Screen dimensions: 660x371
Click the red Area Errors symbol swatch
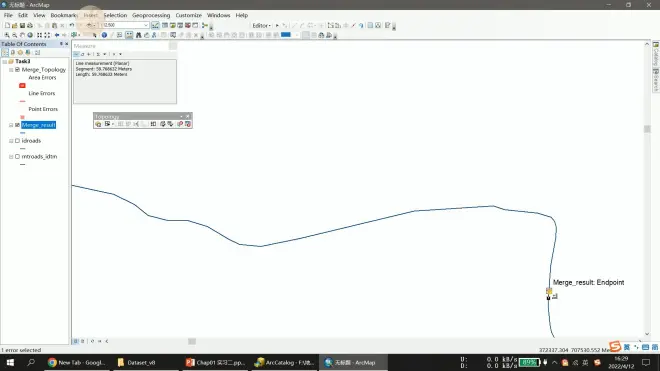(22, 85)
